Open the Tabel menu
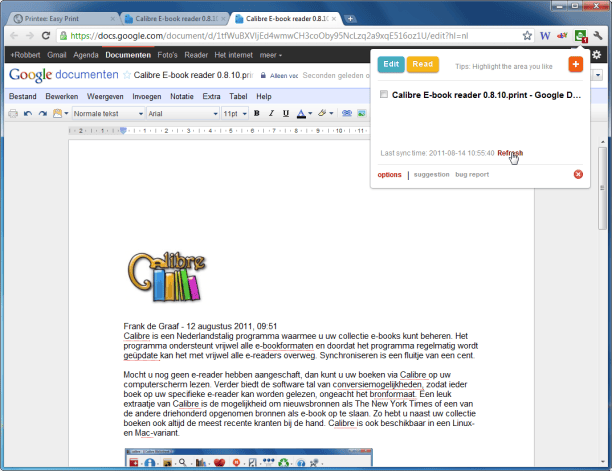This screenshot has height=471, width=612. click(238, 96)
